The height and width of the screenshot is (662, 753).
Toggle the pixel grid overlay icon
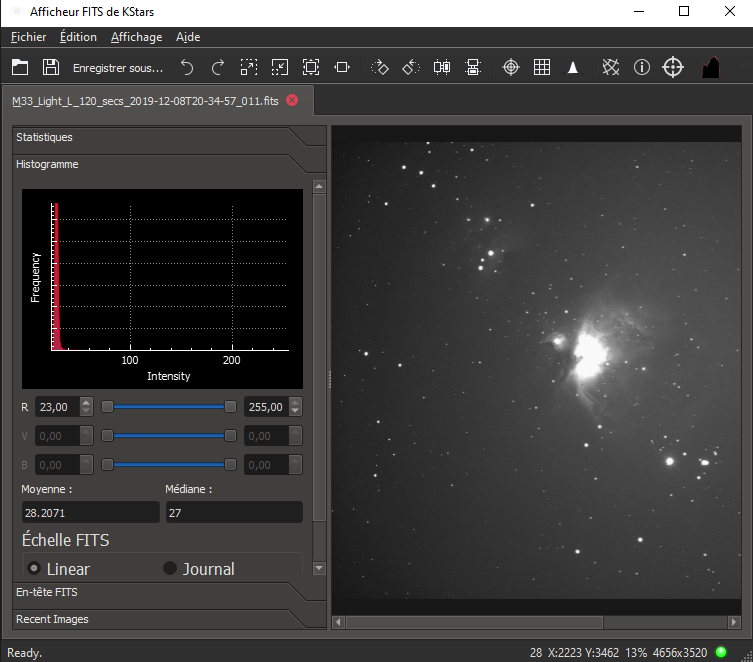pyautogui.click(x=541, y=67)
